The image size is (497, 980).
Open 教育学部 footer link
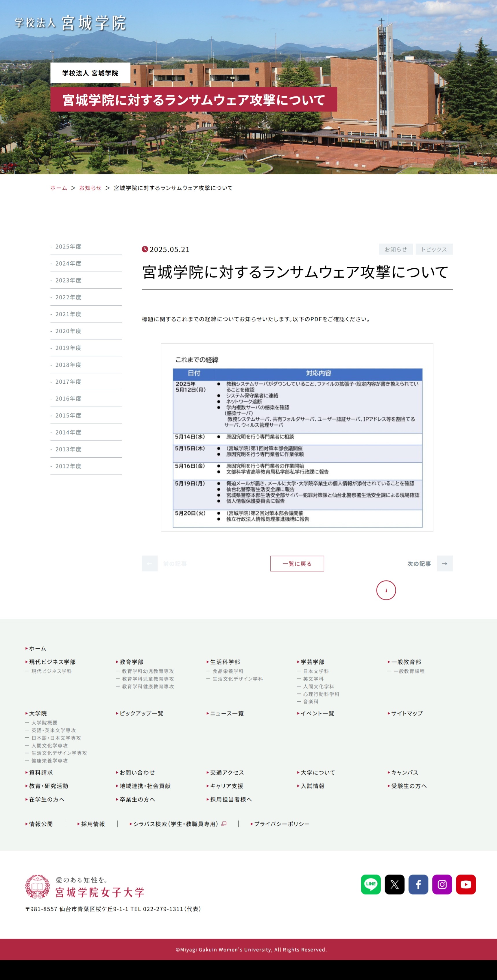(x=130, y=662)
